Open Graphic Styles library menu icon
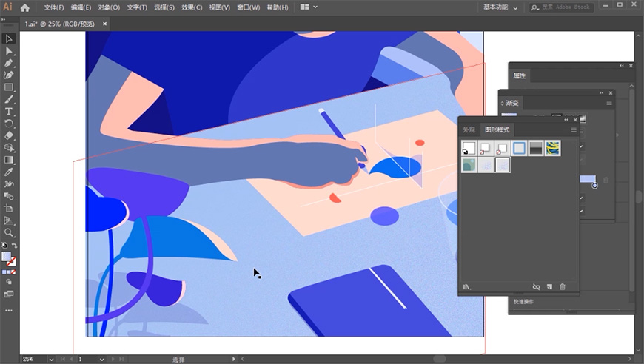644x364 pixels. pyautogui.click(x=467, y=287)
